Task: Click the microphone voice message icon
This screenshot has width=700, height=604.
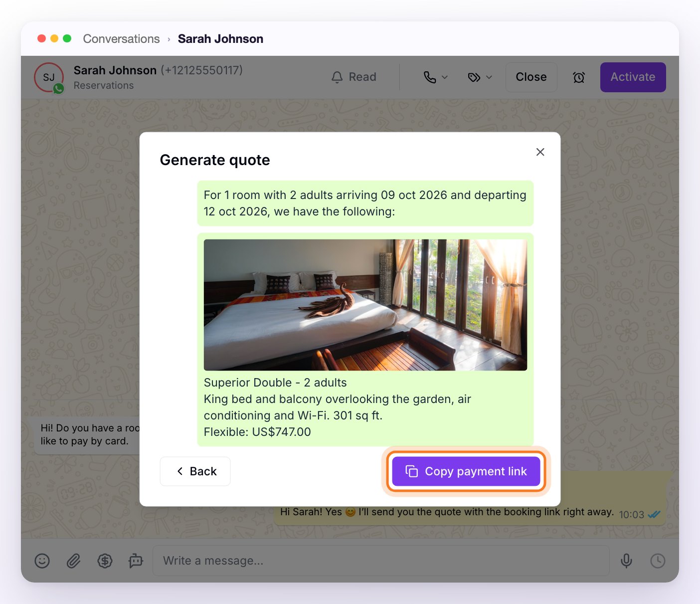Action: [626, 561]
